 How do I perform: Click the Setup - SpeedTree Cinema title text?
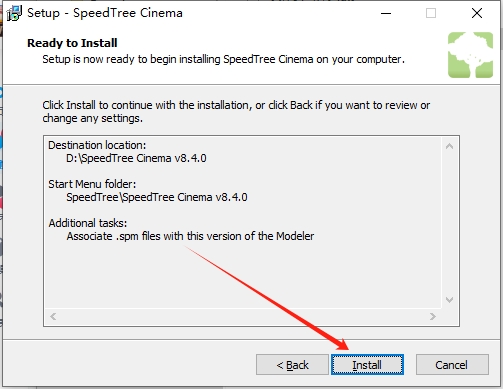pos(105,13)
